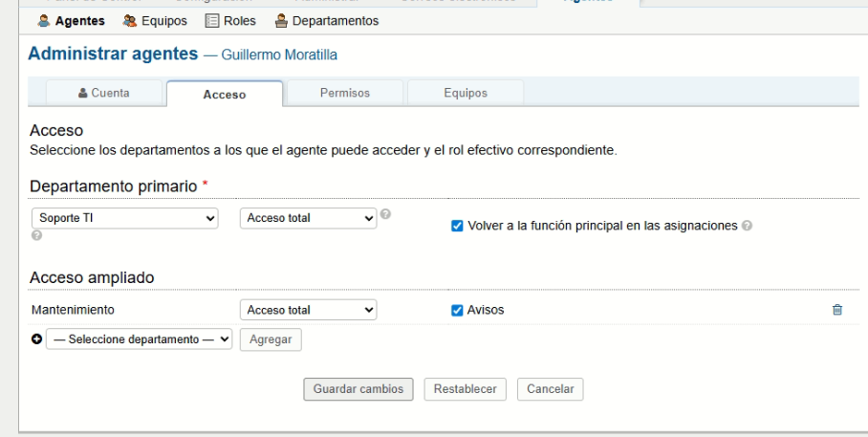868x437 pixels.
Task: Toggle the Avisos checkbox for Mantenimiento
Action: pyautogui.click(x=457, y=310)
